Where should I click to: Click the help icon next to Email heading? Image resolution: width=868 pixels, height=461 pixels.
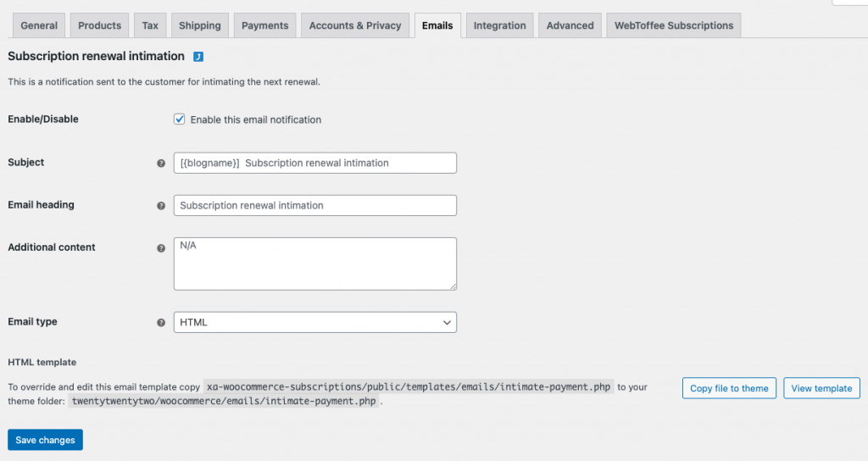click(161, 206)
